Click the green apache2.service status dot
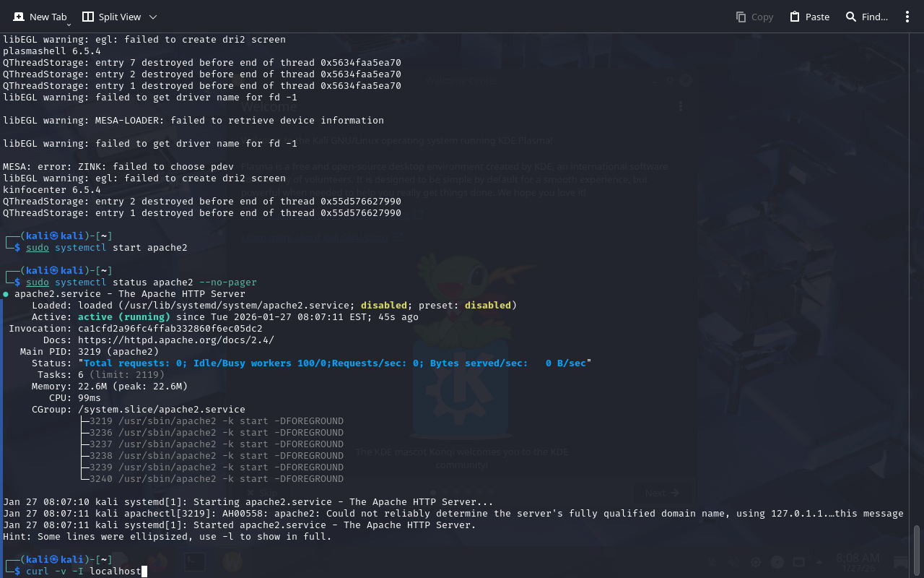 6,294
